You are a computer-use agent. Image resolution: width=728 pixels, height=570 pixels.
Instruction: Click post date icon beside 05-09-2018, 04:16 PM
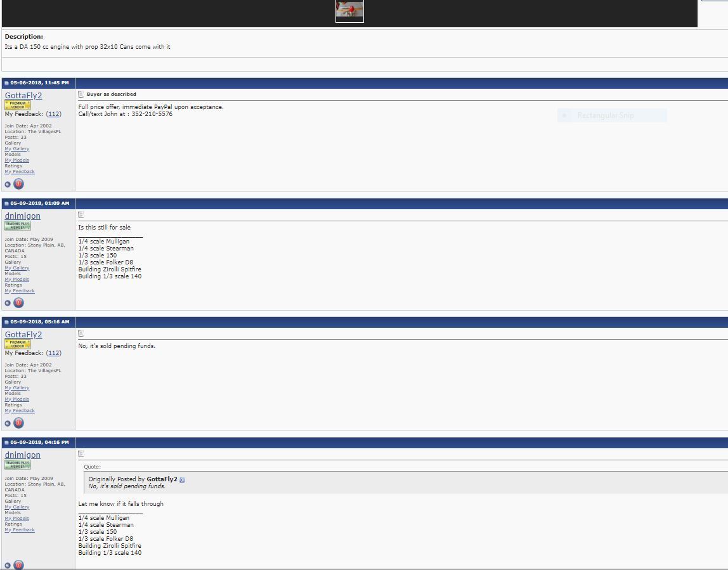[7, 442]
